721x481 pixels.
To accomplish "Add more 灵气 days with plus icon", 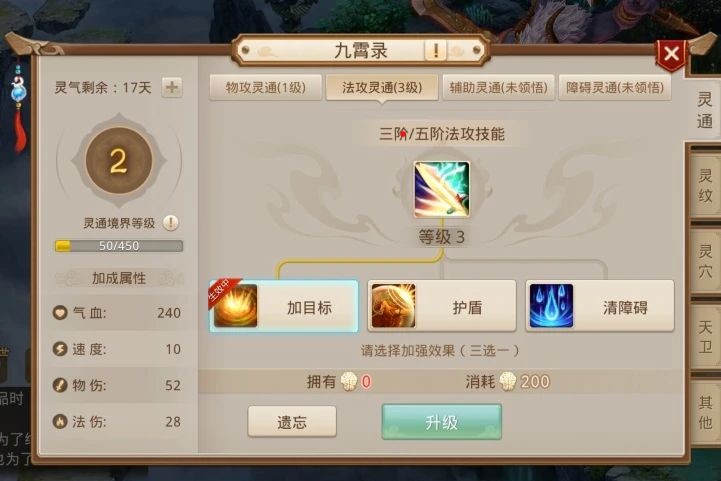I will click(x=172, y=87).
